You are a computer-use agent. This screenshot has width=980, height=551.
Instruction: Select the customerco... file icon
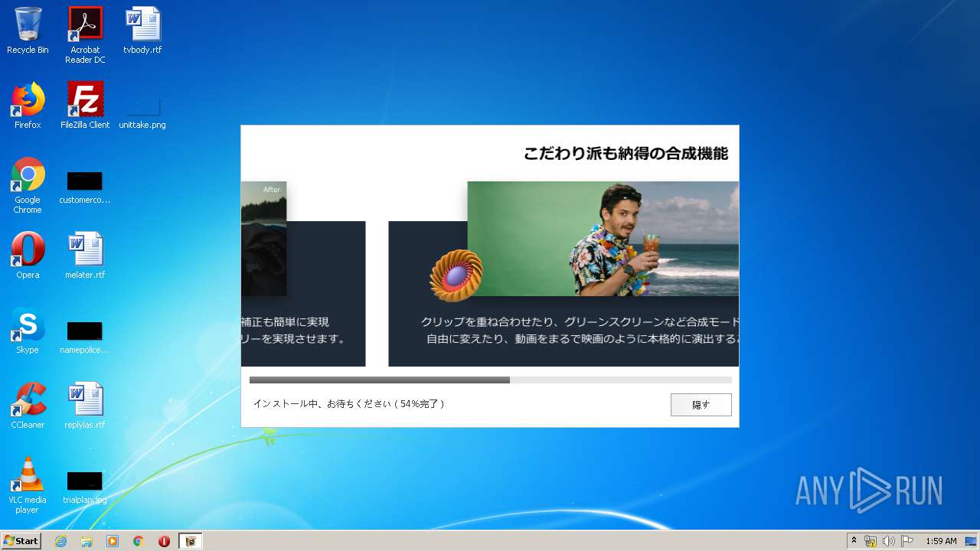(85, 186)
